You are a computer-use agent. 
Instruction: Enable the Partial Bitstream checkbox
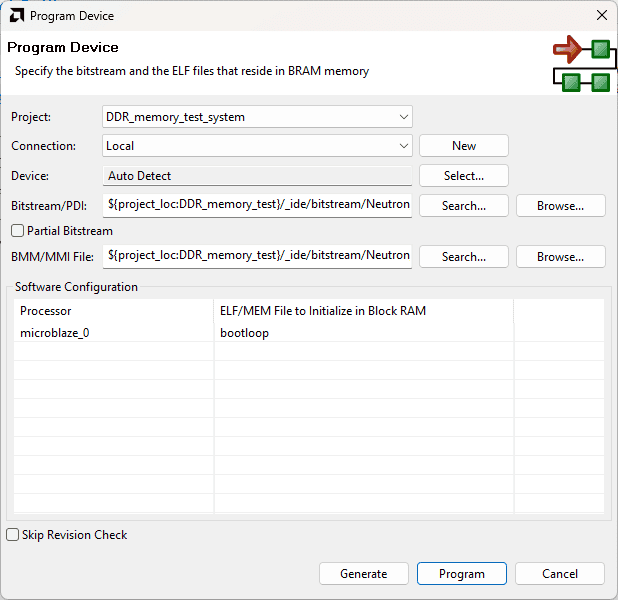[x=18, y=231]
